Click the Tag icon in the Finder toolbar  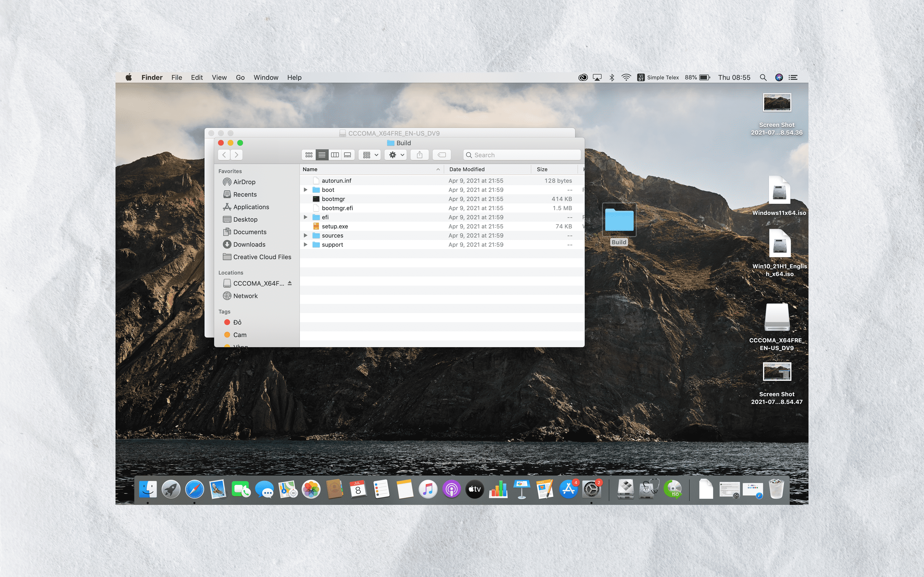pos(442,155)
